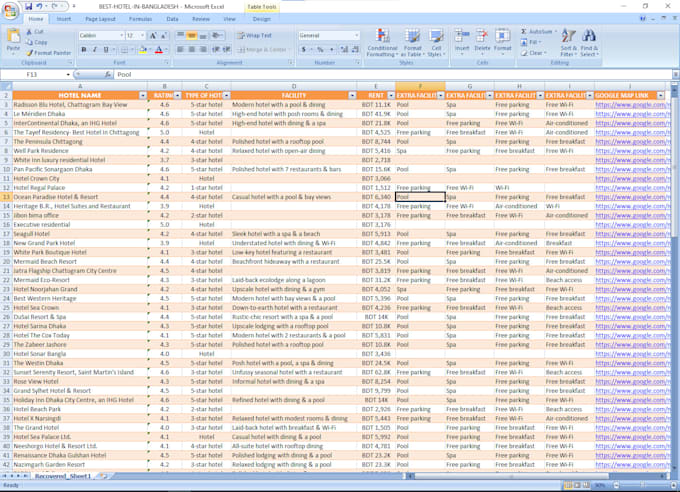
Task: Open Find & Select menu
Action: pyautogui.click(x=589, y=43)
